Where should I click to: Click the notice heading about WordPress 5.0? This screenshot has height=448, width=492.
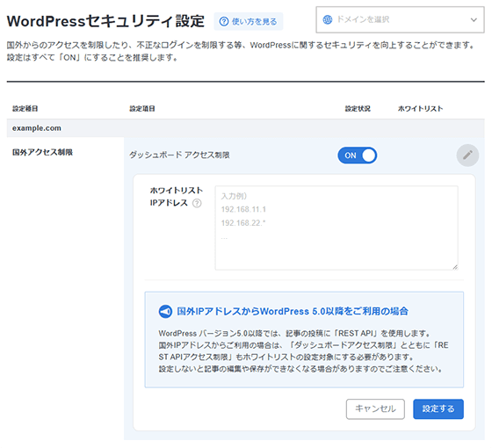(x=293, y=311)
